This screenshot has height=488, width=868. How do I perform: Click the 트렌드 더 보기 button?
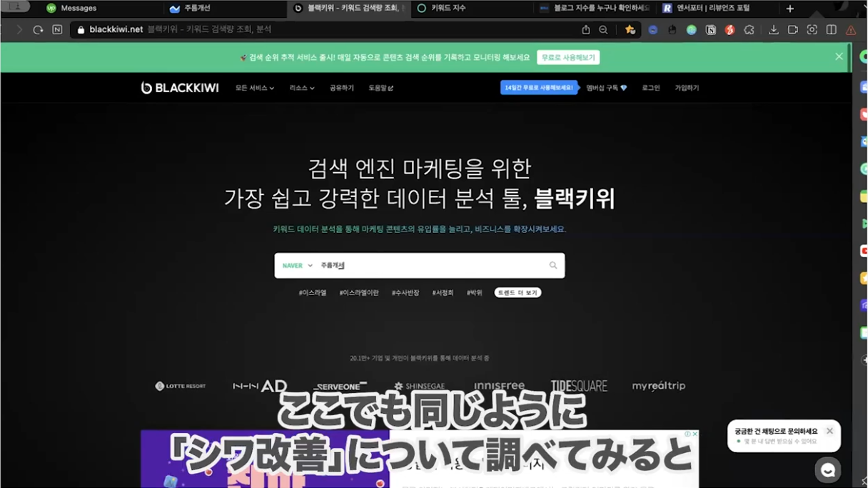[x=518, y=293]
